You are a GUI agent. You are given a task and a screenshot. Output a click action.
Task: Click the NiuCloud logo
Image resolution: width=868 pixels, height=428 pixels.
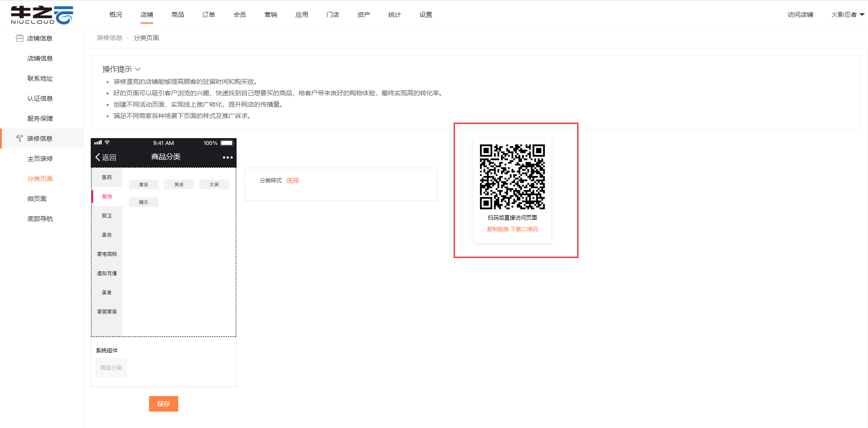pyautogui.click(x=42, y=15)
